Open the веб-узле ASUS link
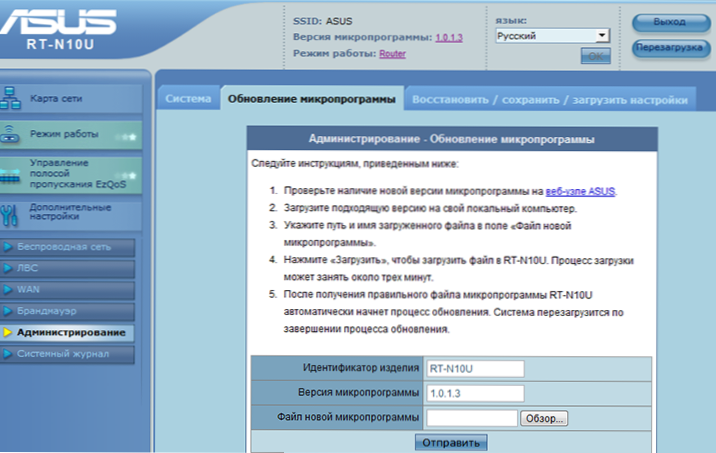 point(580,191)
